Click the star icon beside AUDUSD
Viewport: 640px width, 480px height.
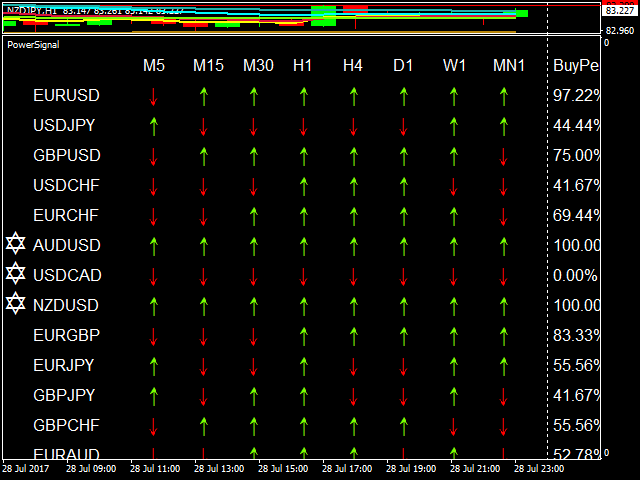pos(15,244)
